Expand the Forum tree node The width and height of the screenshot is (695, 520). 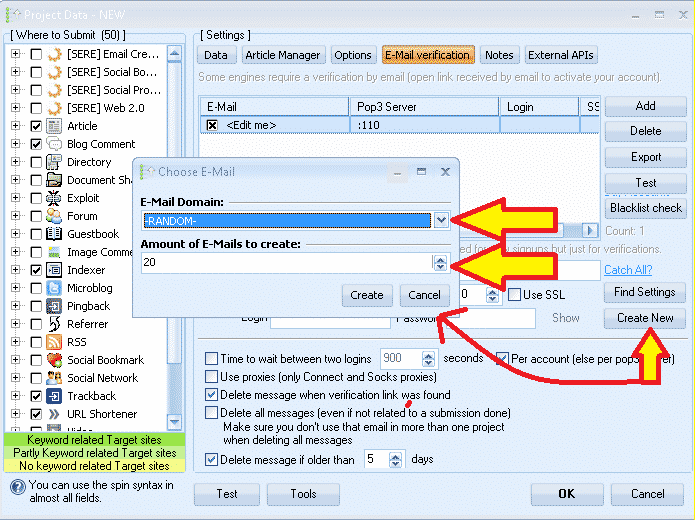16,216
